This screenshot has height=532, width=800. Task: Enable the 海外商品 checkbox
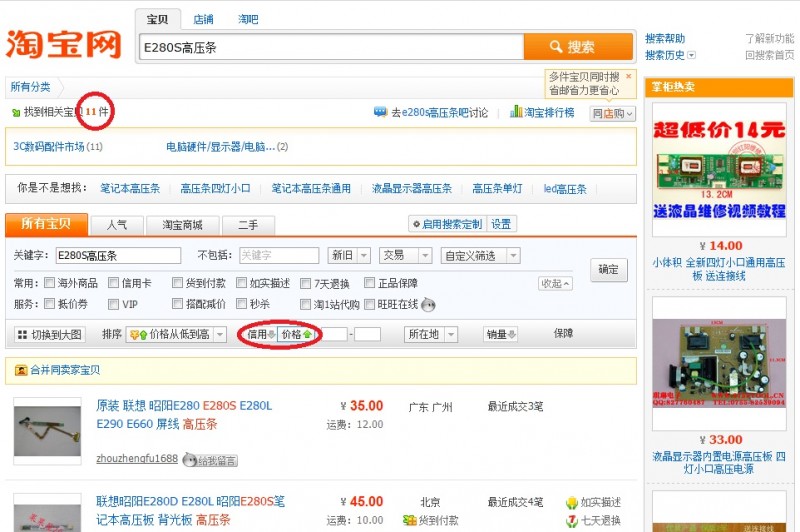pos(50,283)
